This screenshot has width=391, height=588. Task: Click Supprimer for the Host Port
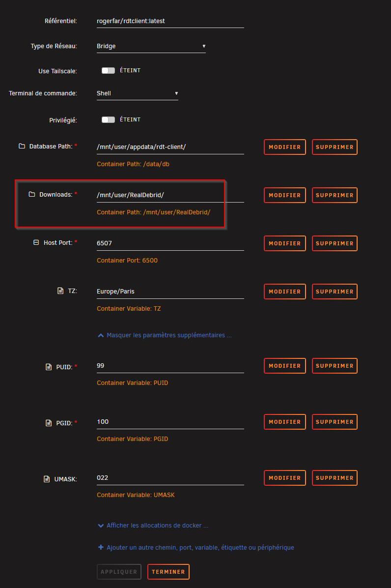pyautogui.click(x=335, y=243)
